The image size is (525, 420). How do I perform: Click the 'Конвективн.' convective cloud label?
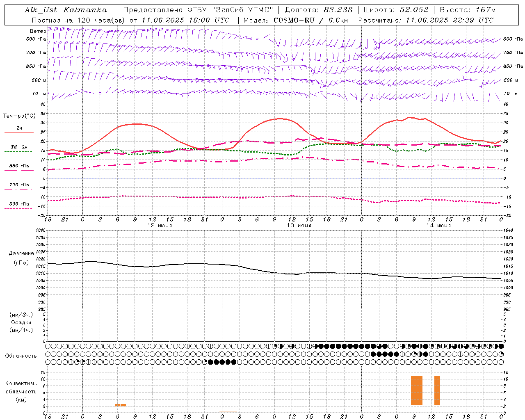[x=21, y=383]
